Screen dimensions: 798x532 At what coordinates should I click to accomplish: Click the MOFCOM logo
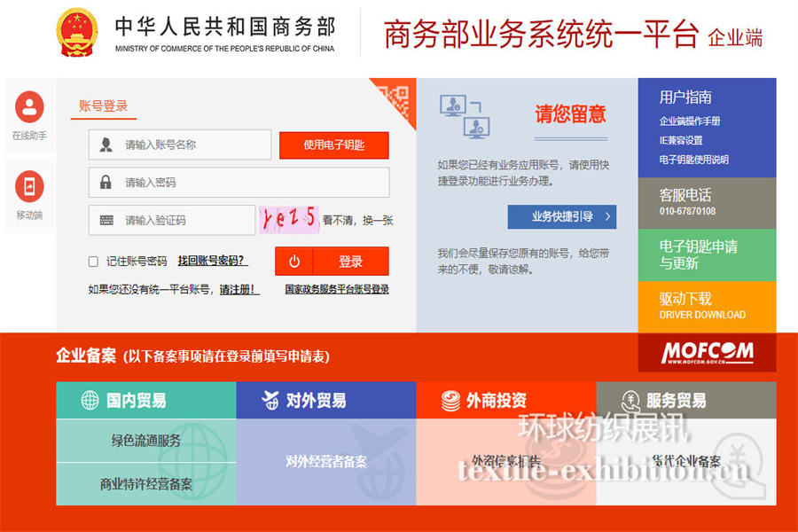[x=707, y=352]
